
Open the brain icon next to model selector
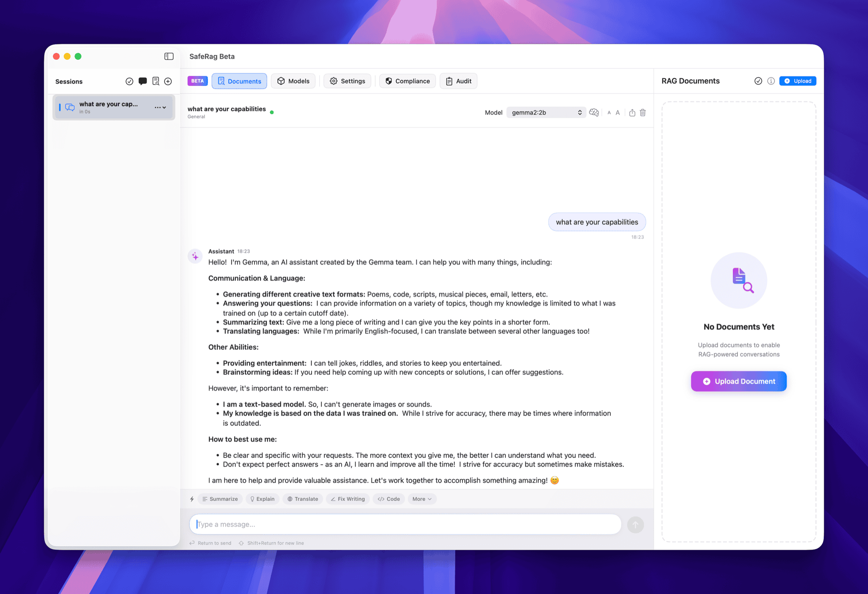[594, 113]
